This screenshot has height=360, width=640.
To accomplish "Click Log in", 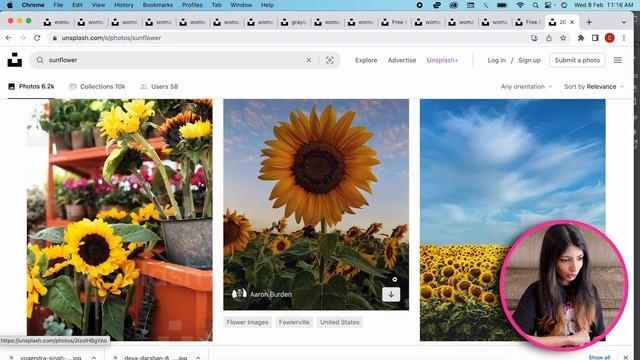I will 496,60.
